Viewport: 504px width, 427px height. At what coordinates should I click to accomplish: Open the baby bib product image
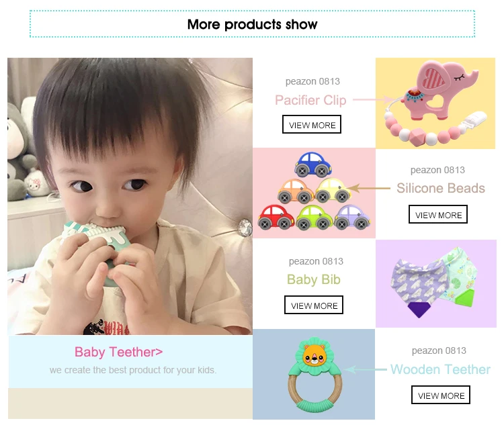[436, 283]
